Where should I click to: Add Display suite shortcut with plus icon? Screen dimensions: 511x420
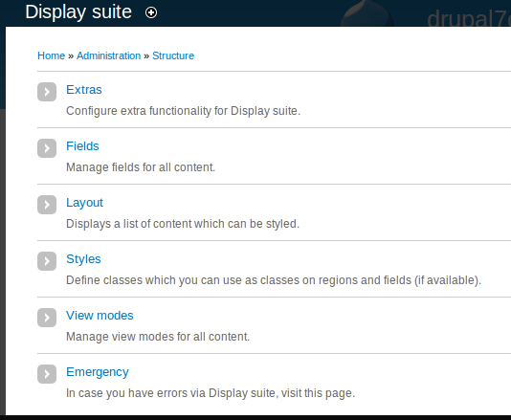tap(151, 12)
